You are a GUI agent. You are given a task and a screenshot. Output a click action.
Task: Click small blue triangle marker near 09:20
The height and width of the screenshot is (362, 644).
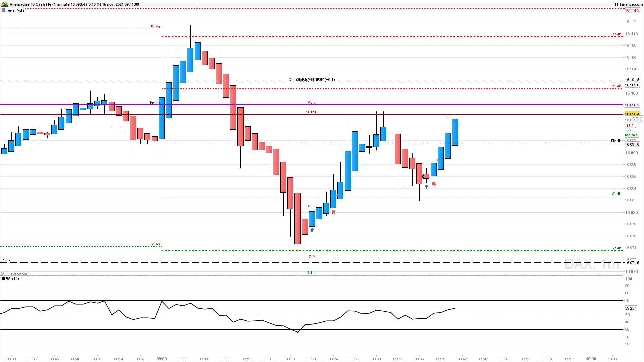[309, 206]
